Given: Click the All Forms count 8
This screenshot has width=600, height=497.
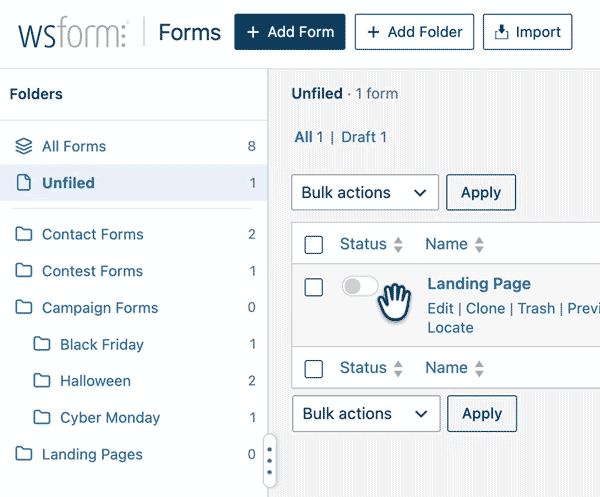Looking at the screenshot, I should (x=251, y=146).
